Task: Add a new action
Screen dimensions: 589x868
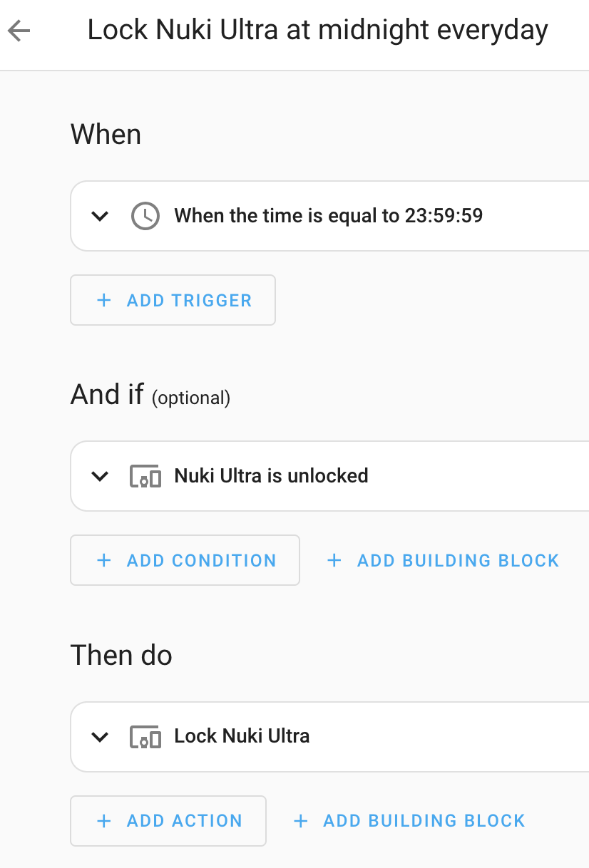Action: tap(168, 821)
